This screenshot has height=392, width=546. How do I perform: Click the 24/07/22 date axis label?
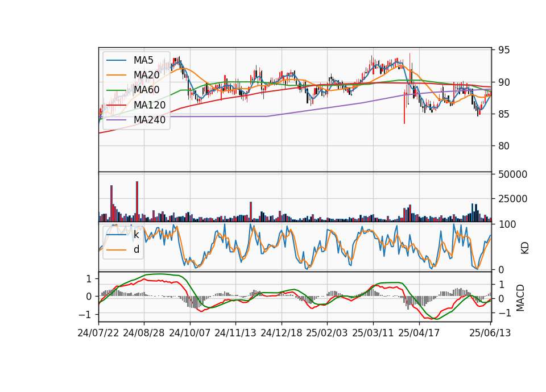coord(98,333)
